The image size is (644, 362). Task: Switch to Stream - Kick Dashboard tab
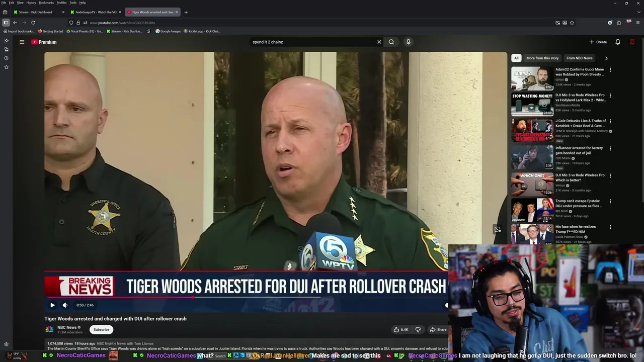[x=39, y=12]
